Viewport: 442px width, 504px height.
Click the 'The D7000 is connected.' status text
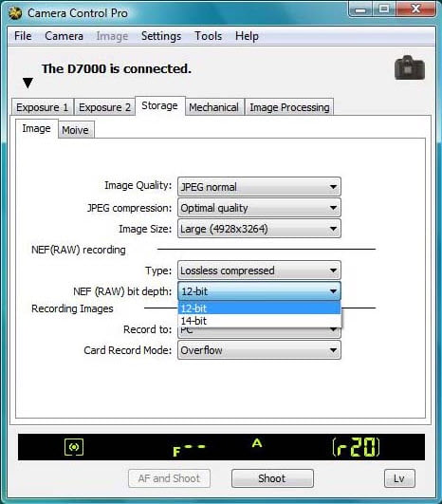point(117,68)
